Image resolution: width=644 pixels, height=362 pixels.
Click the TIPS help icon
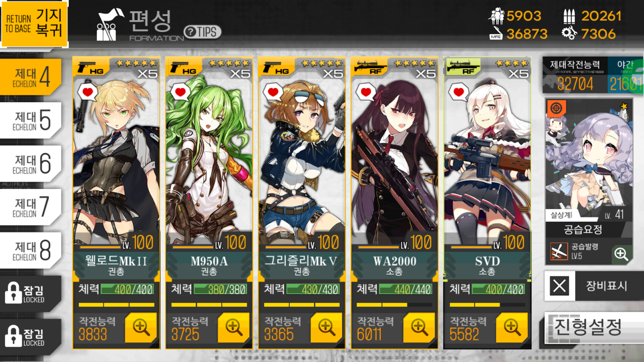(202, 32)
